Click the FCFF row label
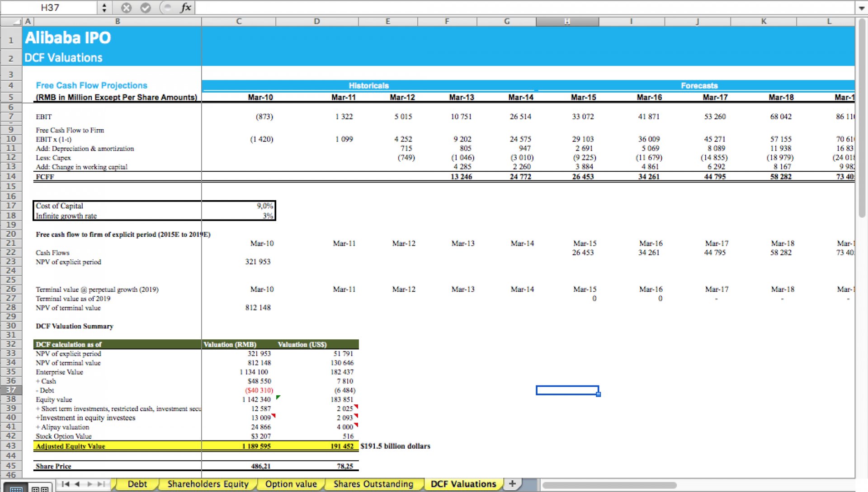868x492 pixels. pos(45,177)
